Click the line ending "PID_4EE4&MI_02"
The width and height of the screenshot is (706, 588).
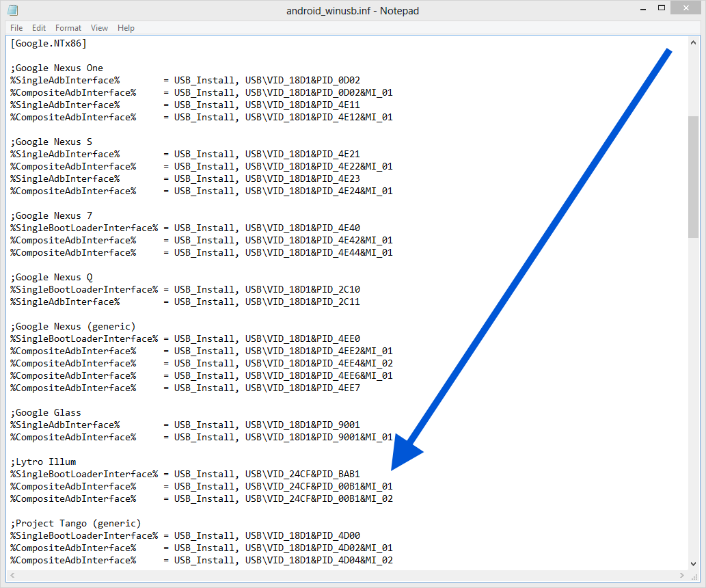201,363
